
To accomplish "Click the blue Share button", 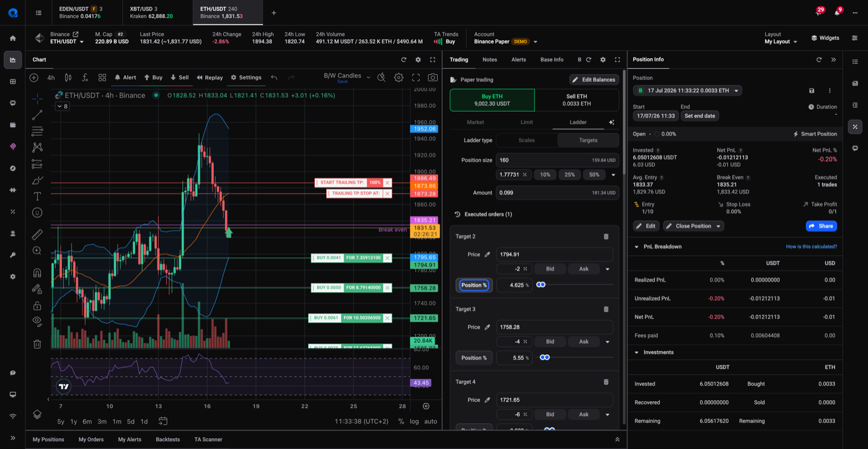I will click(821, 226).
